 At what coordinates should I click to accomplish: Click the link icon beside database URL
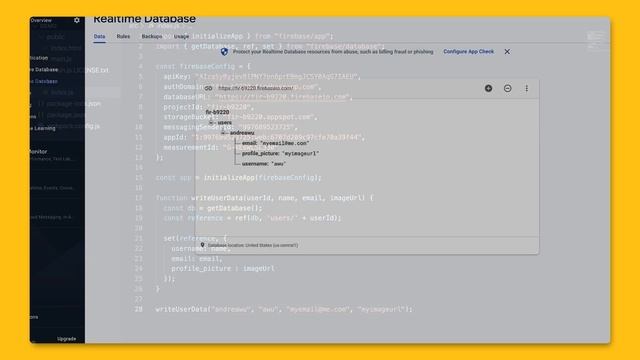click(x=208, y=88)
